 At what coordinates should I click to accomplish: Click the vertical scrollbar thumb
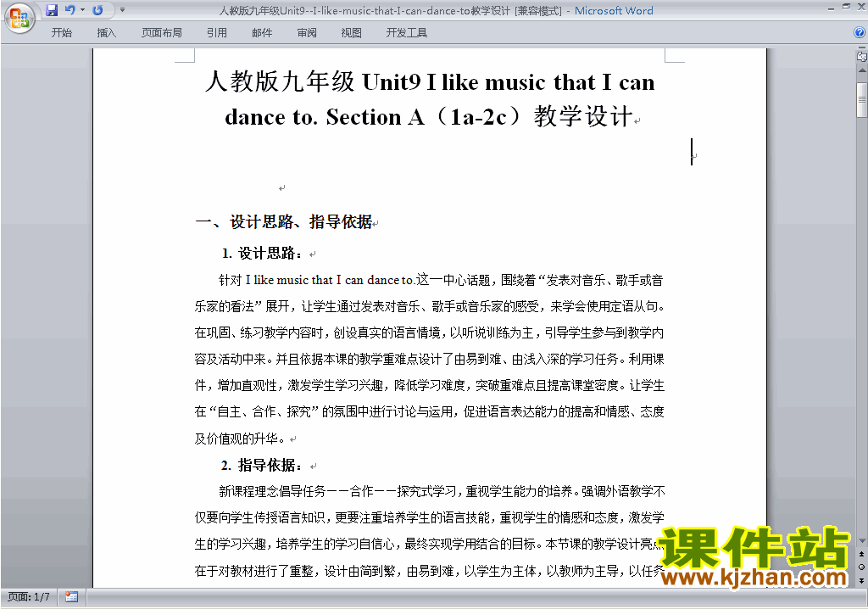(x=862, y=100)
